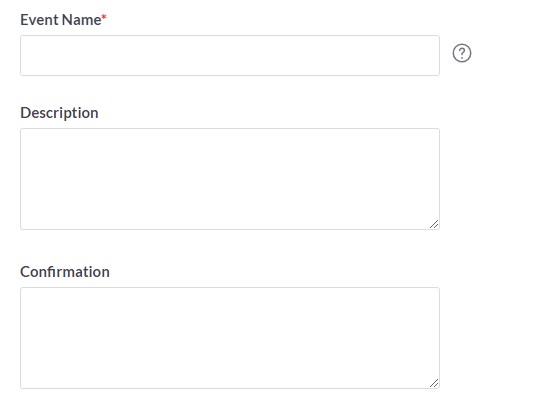Place cursor in the Confirmation box
541x405 pixels.
point(230,338)
